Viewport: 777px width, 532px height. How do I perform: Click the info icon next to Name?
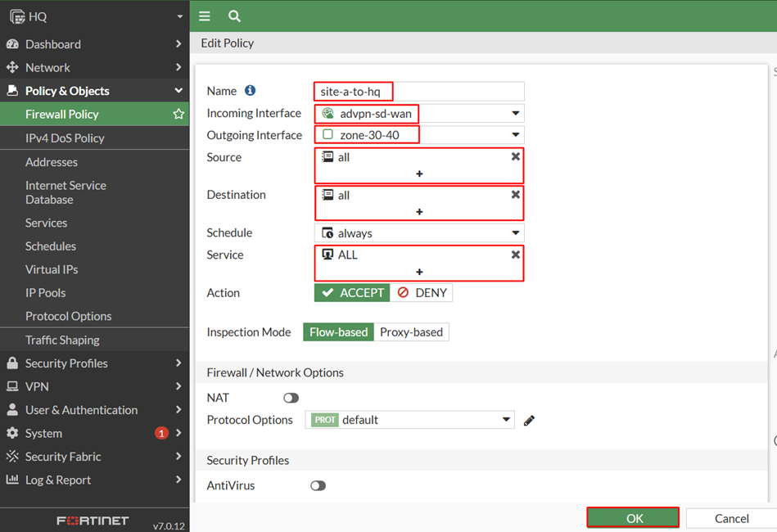[251, 90]
